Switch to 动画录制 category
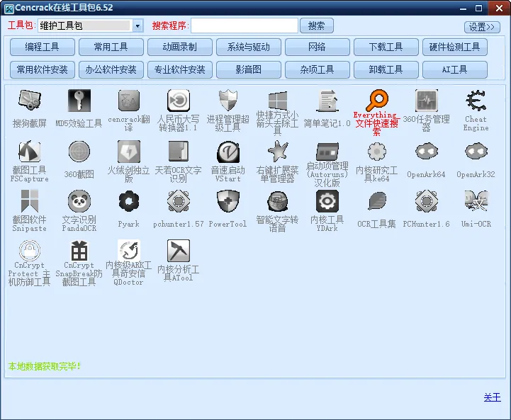Screen dimensions: 511x420 (180, 47)
